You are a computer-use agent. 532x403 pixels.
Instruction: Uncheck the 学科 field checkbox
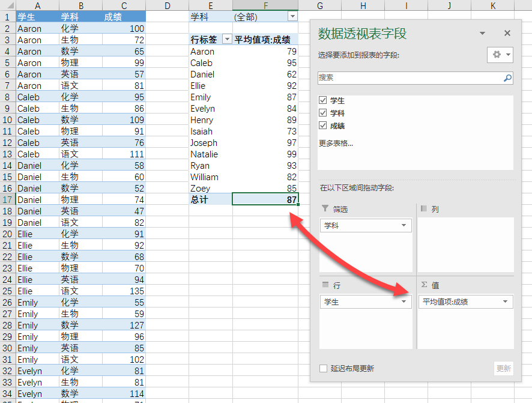(323, 113)
